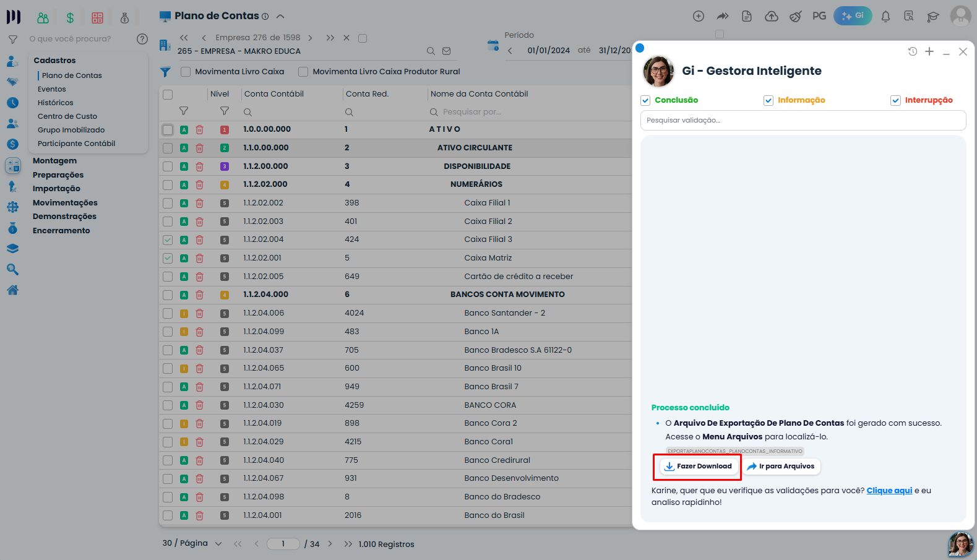Click the Fazer Download button
977x560 pixels.
(x=697, y=467)
